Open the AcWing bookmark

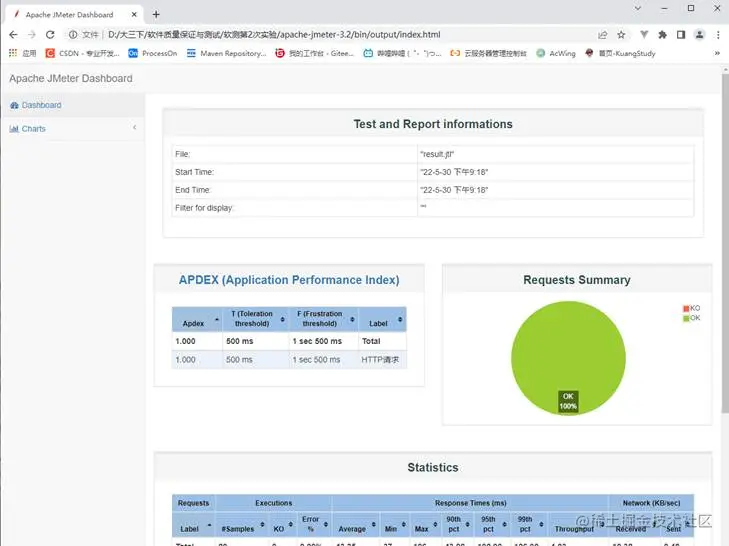tap(556, 53)
